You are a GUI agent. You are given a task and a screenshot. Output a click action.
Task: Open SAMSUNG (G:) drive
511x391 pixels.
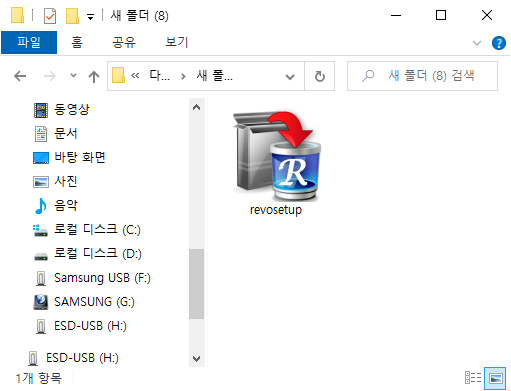pos(94,301)
